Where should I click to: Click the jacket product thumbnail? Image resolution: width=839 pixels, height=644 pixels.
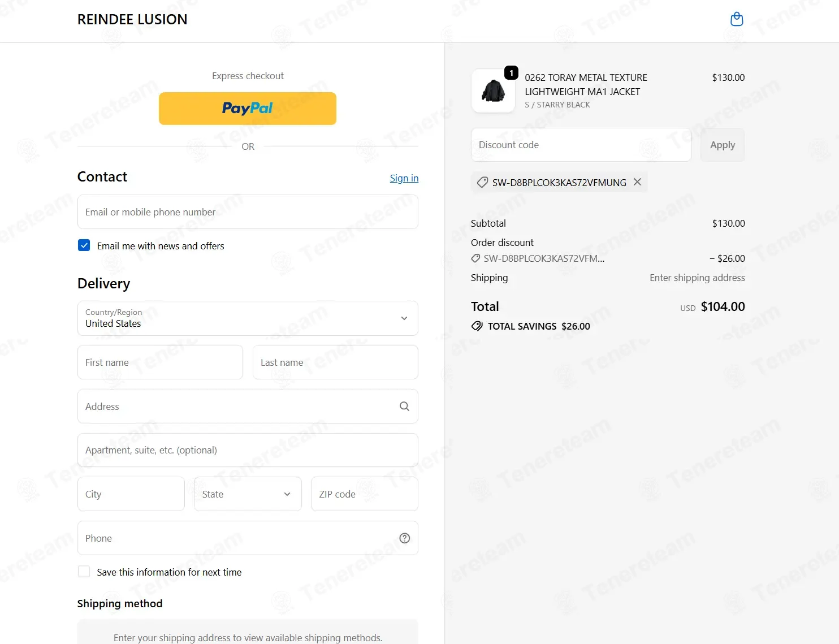click(x=493, y=91)
